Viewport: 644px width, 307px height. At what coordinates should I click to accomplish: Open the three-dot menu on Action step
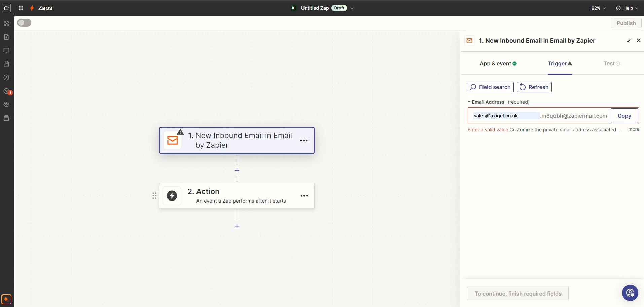click(304, 196)
